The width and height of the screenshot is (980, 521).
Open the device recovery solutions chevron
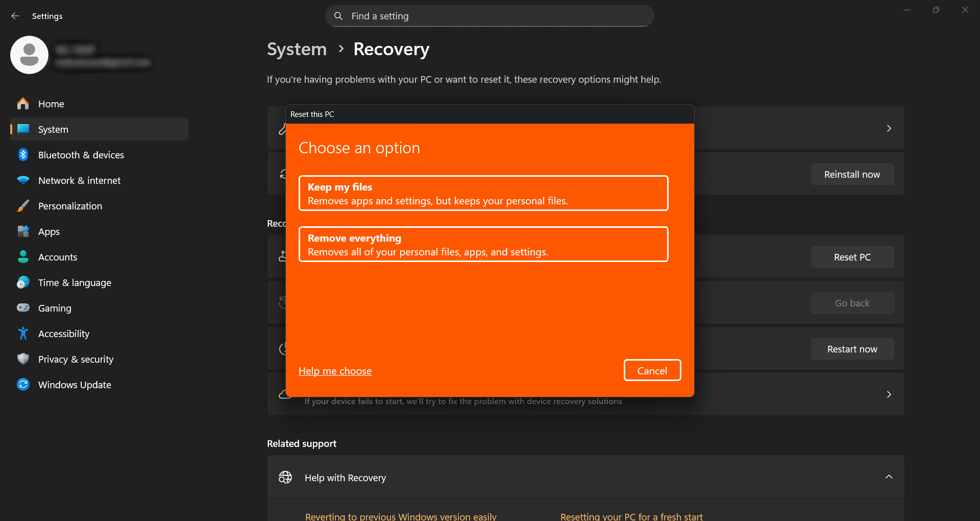pyautogui.click(x=889, y=394)
